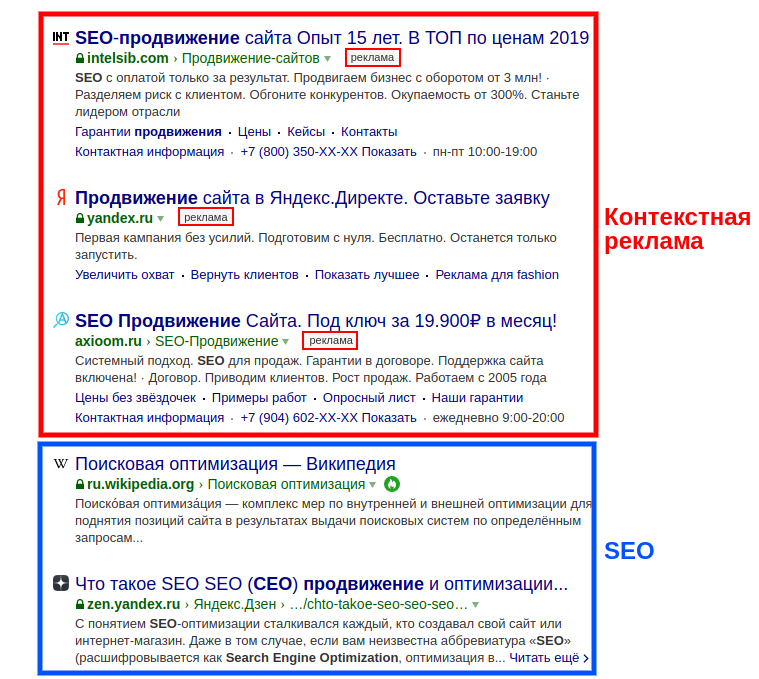Click the ru.wikipedia.org domain link
The image size is (759, 679).
tap(140, 484)
